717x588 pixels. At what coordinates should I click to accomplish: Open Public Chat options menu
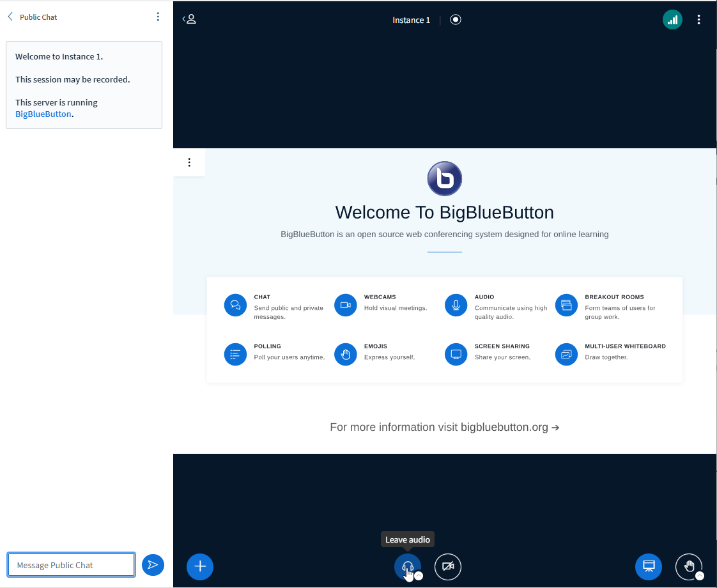point(158,17)
